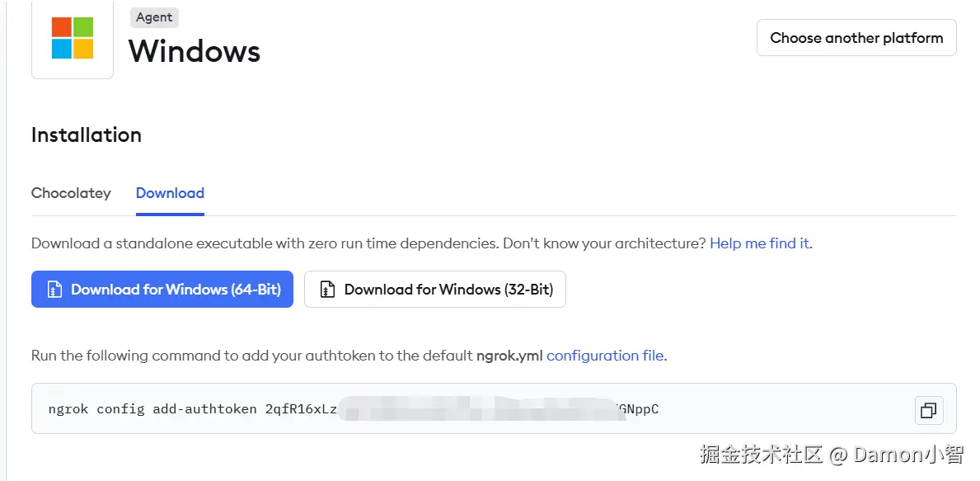Click the zip file icon on 32-Bit download
980x481 pixels.
coord(327,290)
